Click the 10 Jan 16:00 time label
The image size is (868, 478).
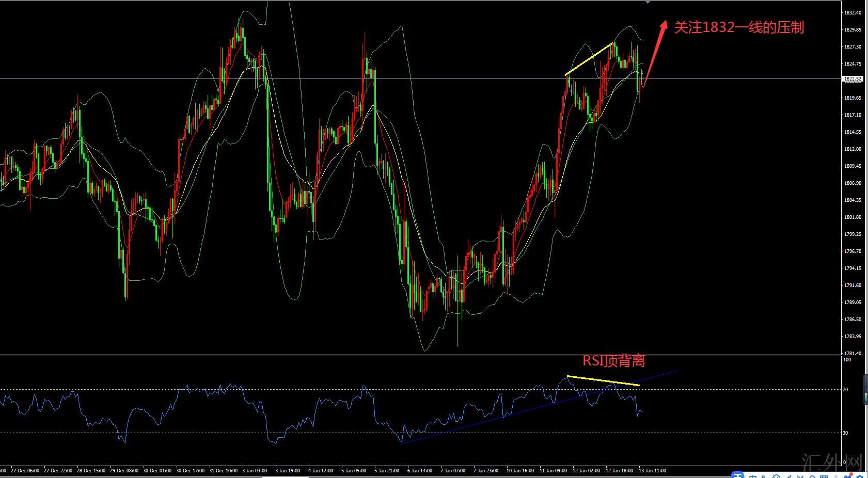pos(520,471)
